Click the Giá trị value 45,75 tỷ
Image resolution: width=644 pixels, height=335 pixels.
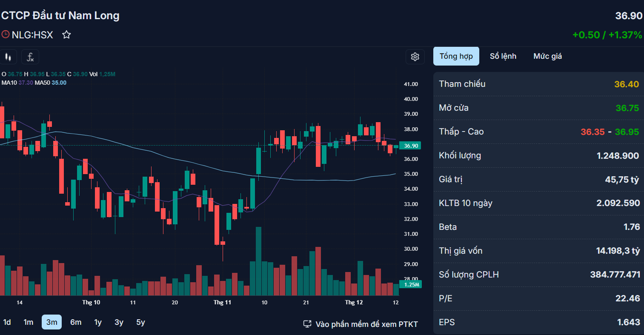[x=622, y=180]
